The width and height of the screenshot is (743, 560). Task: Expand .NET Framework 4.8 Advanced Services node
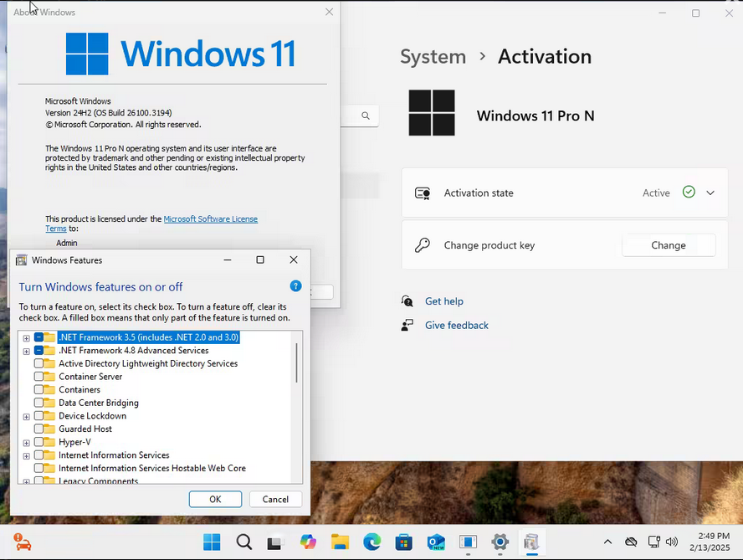coord(27,352)
